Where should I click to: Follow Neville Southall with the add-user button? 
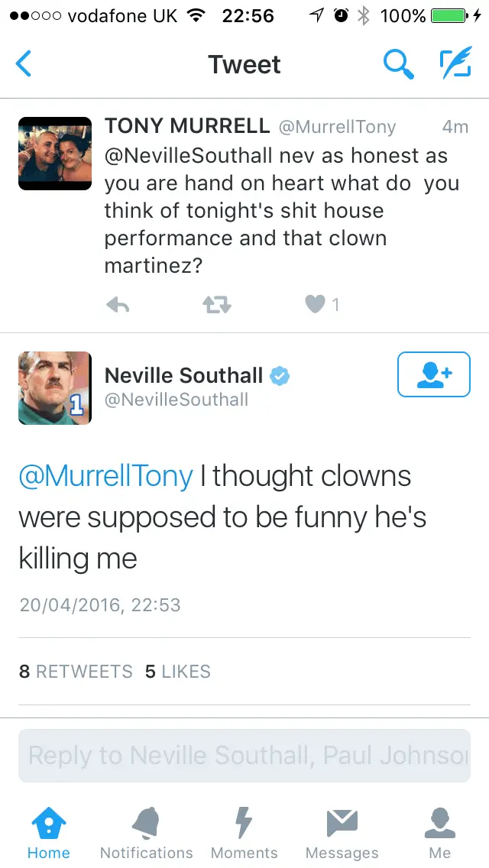(433, 374)
